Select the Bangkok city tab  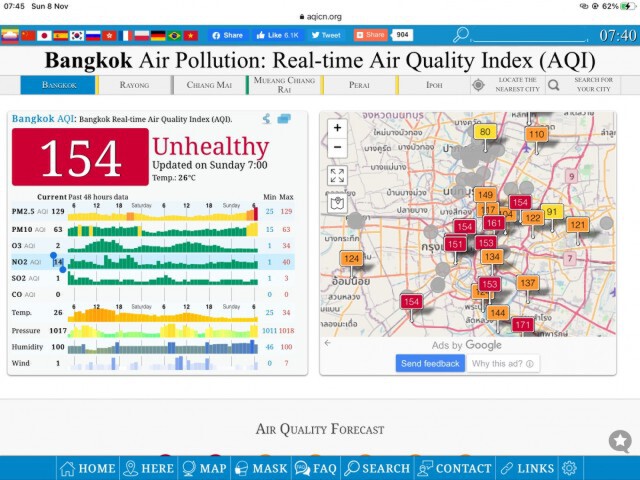click(x=59, y=85)
